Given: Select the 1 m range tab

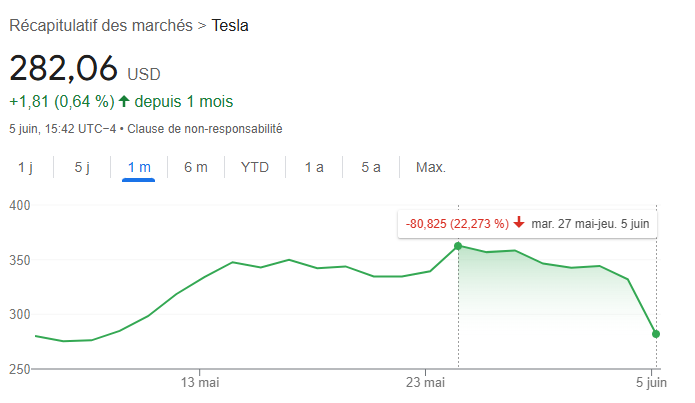Looking at the screenshot, I should [139, 167].
